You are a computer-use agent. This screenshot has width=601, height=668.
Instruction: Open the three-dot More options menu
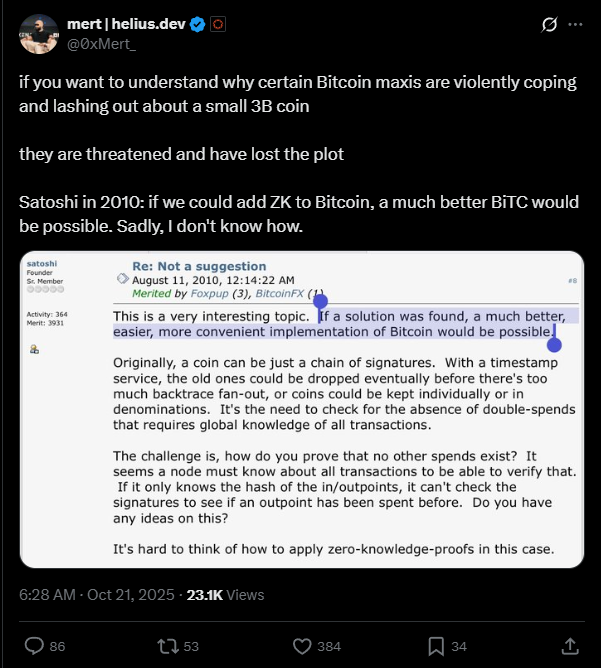[576, 24]
